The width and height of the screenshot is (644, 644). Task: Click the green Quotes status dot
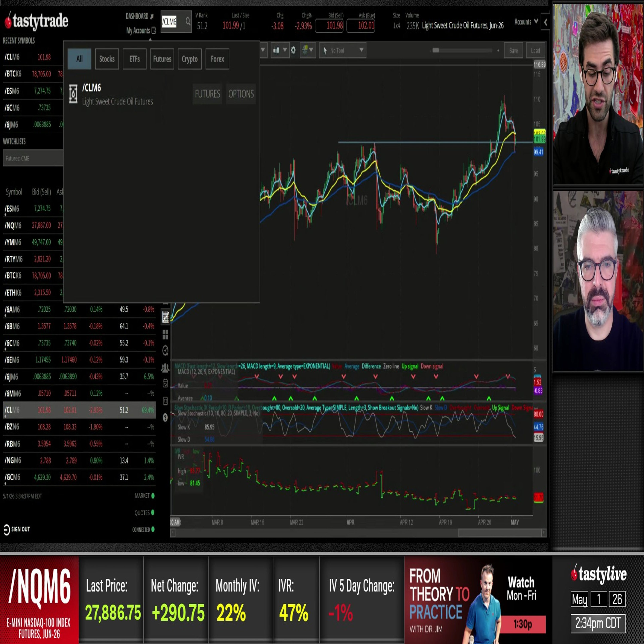153,513
